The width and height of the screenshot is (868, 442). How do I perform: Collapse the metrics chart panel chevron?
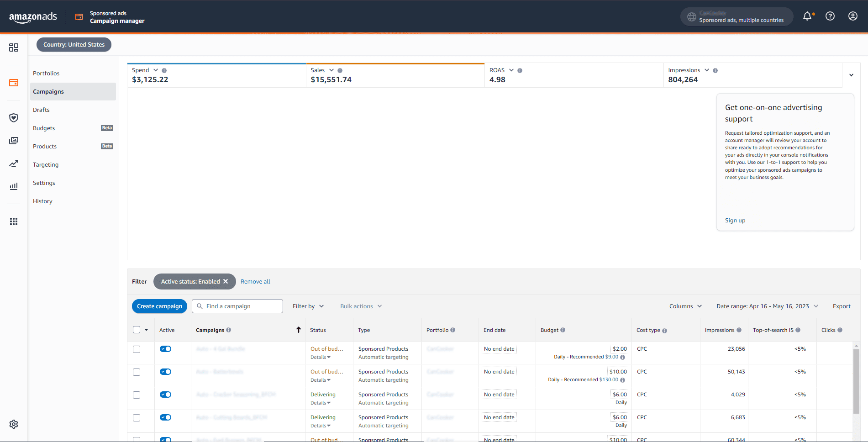click(851, 75)
